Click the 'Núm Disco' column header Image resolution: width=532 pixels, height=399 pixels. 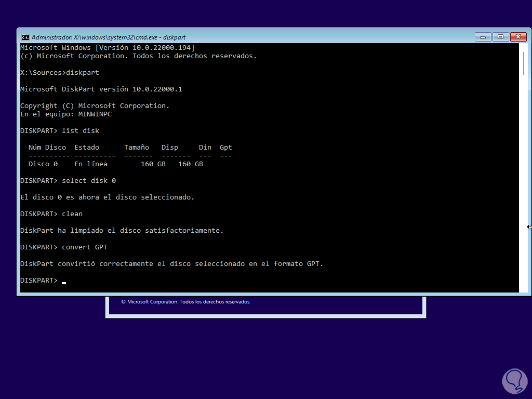(47, 147)
